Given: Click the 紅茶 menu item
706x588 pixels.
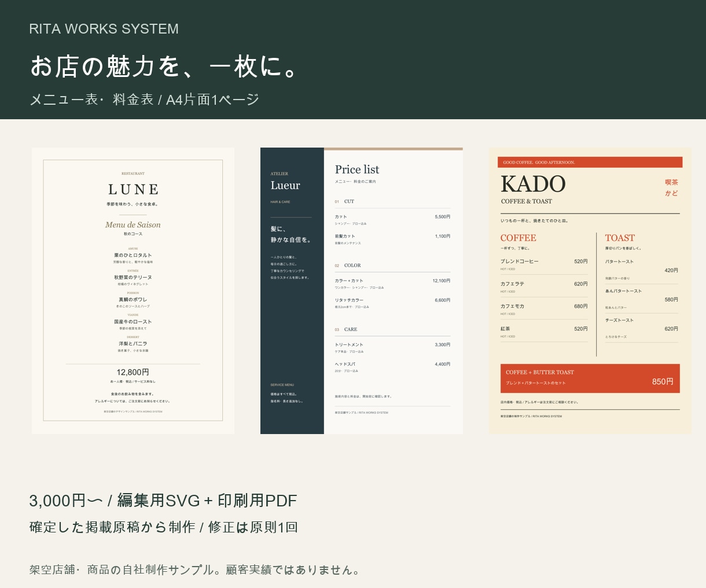Looking at the screenshot, I should point(505,329).
